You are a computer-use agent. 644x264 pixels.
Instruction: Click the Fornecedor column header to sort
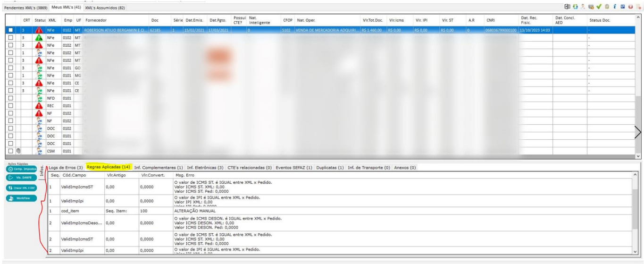pos(95,20)
